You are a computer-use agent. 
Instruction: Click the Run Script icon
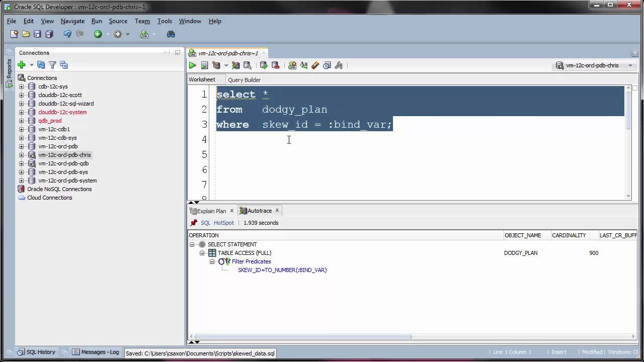204,65
